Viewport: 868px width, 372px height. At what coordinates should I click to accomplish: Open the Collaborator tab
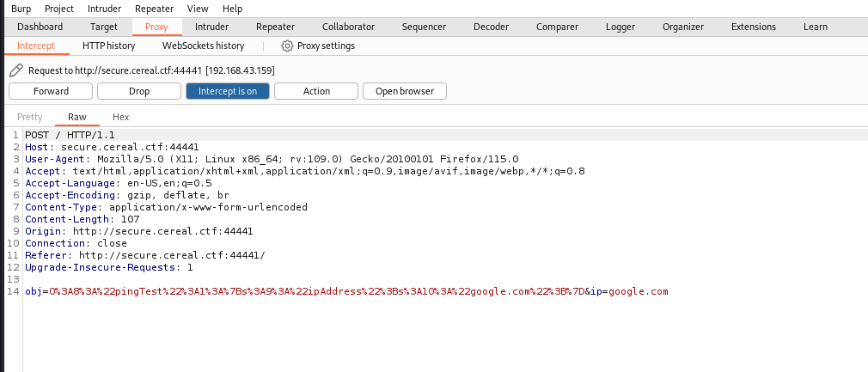pyautogui.click(x=352, y=27)
